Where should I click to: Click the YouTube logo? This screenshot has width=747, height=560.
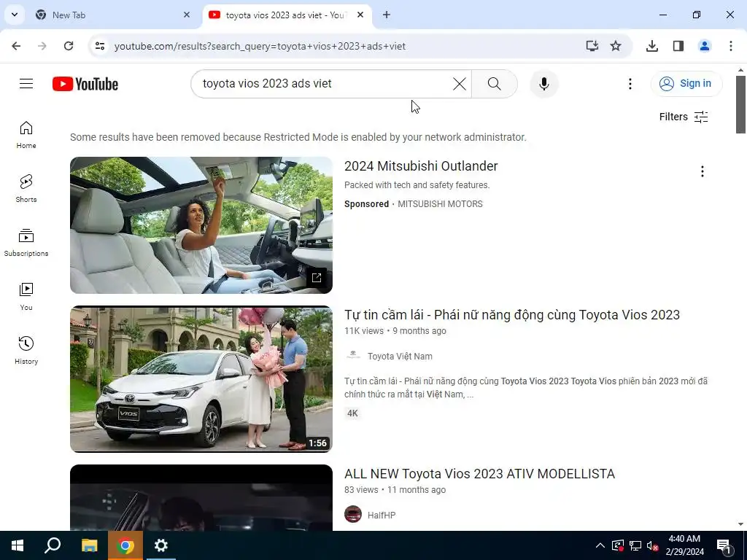85,84
